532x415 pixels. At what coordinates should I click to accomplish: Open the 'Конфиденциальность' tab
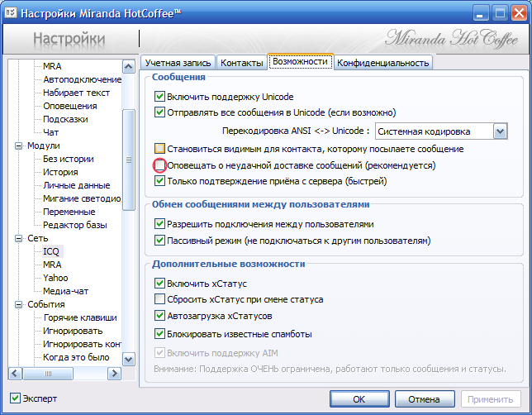(x=382, y=62)
